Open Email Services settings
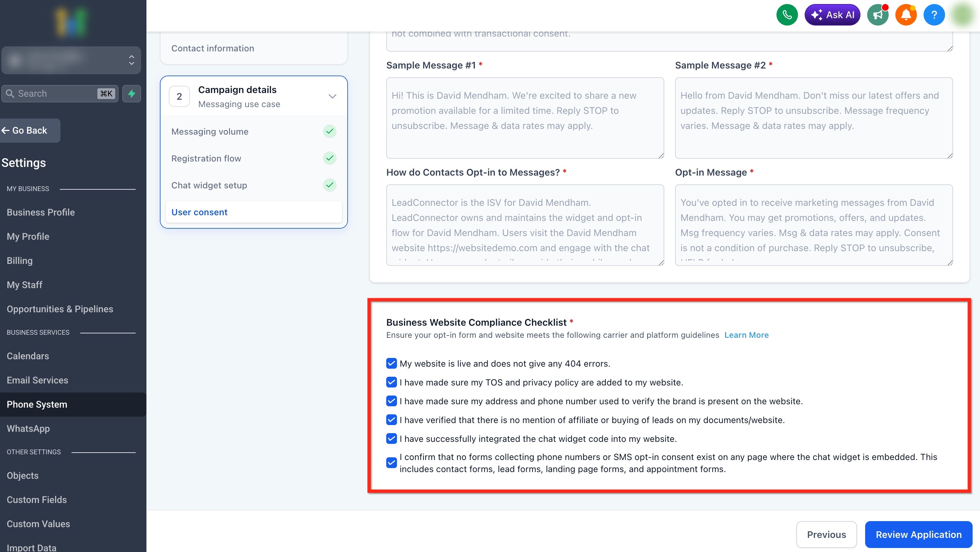This screenshot has height=552, width=980. [x=37, y=380]
